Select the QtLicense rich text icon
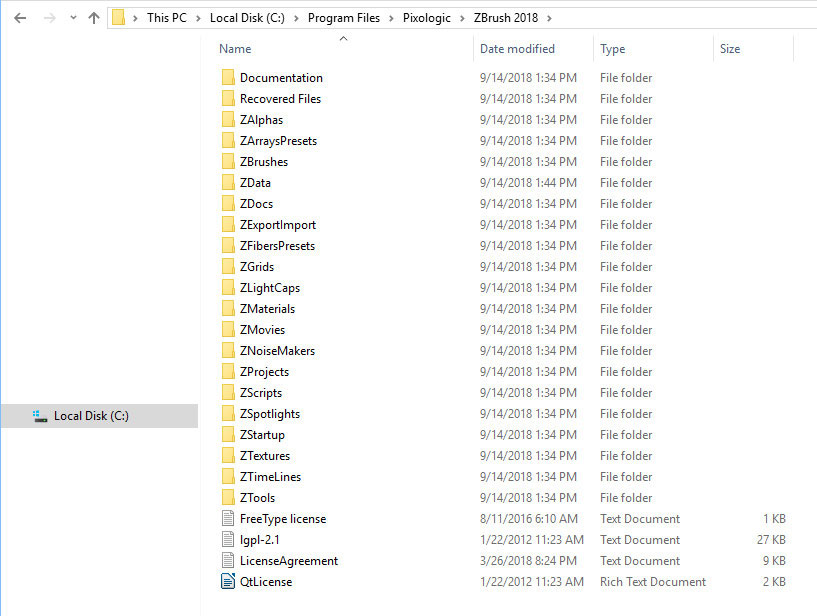This screenshot has height=616, width=817. (x=228, y=582)
